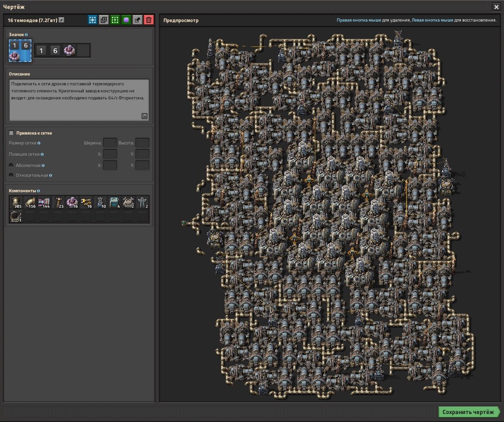The height and width of the screenshot is (422, 504).
Task: Click heat pipe component with count 144
Action: click(44, 203)
